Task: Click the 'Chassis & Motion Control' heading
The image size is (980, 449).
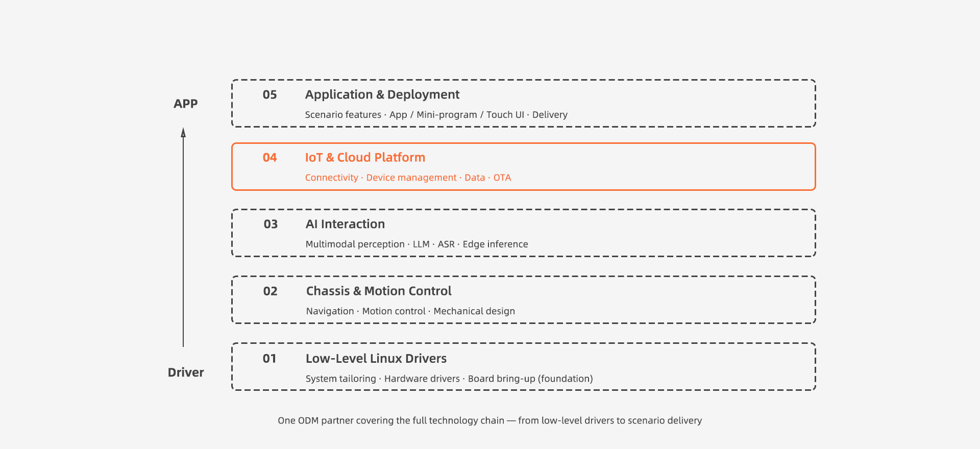Action: pyautogui.click(x=379, y=291)
